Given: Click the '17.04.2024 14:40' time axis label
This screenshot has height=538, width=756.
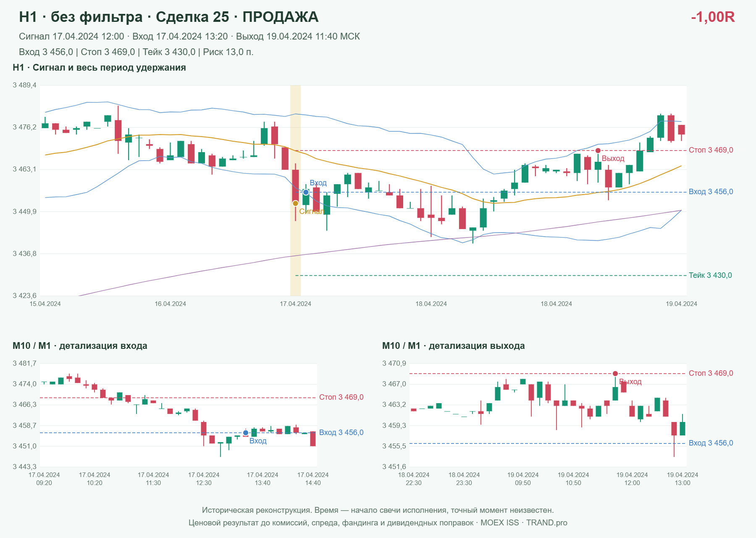Looking at the screenshot, I should coord(313,479).
